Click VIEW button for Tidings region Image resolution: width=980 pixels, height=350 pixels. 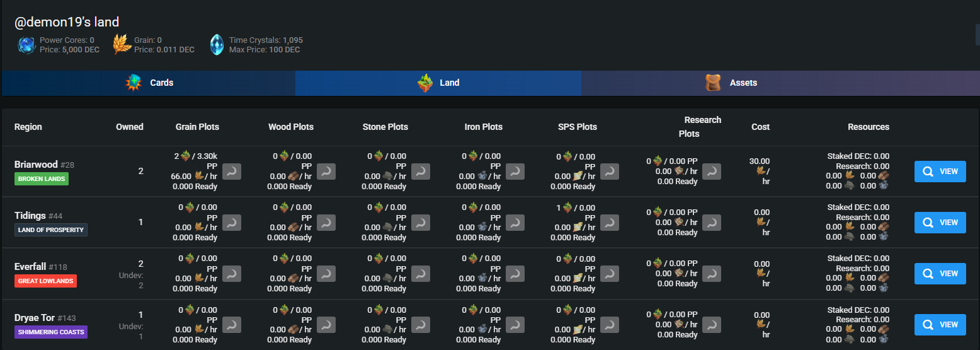pos(940,222)
